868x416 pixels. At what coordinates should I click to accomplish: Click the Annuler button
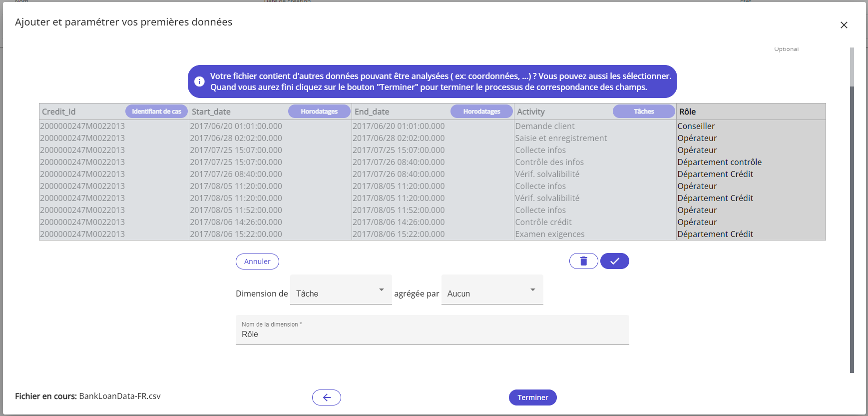tap(257, 261)
